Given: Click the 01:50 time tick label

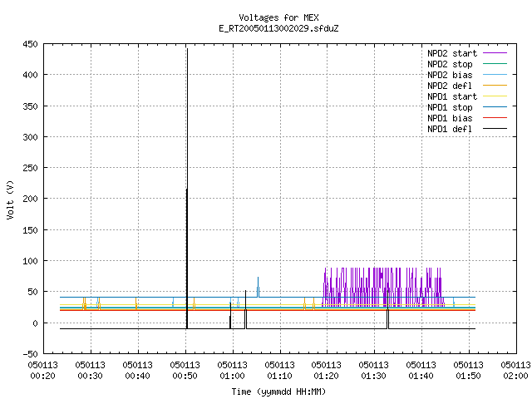Looking at the screenshot, I should tap(468, 376).
